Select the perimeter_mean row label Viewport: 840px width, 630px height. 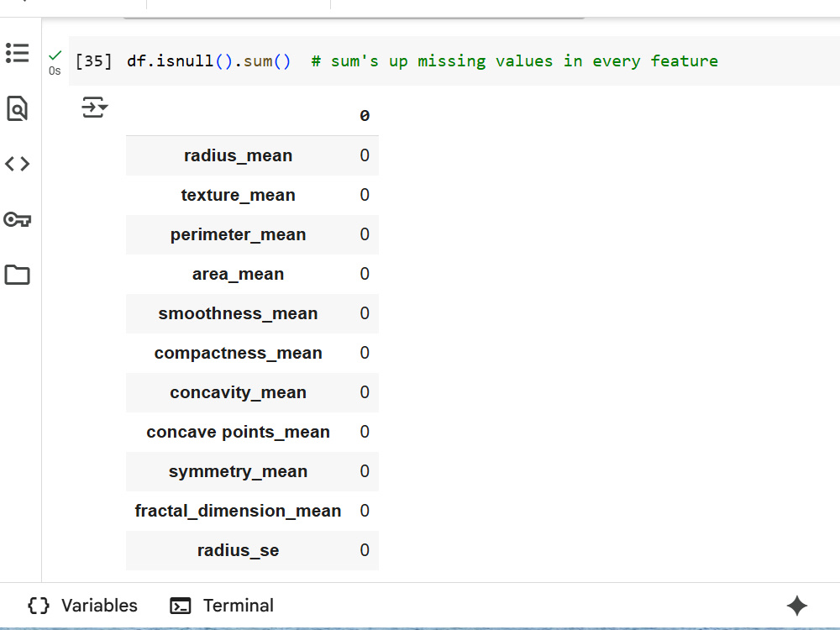[x=238, y=234]
